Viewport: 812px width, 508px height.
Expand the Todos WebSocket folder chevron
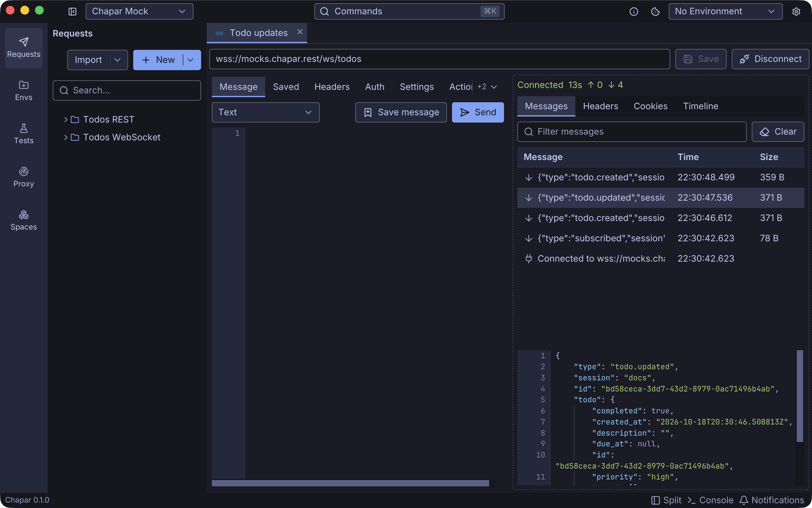[x=65, y=137]
